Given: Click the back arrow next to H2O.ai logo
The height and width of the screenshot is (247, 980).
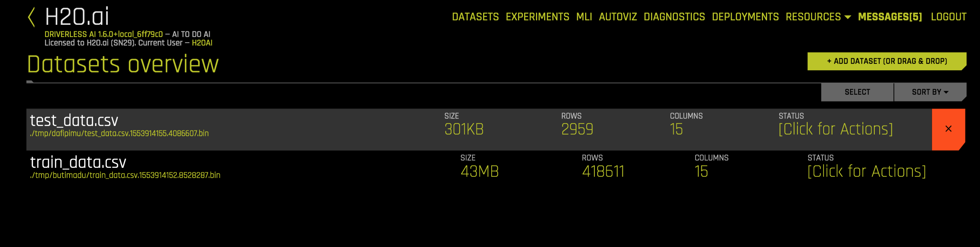Looking at the screenshot, I should 32,17.
